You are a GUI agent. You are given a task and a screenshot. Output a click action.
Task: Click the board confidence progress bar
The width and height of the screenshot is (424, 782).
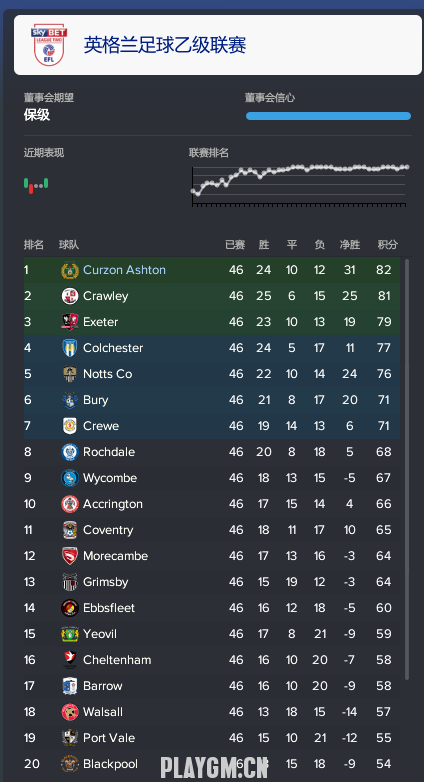point(328,116)
